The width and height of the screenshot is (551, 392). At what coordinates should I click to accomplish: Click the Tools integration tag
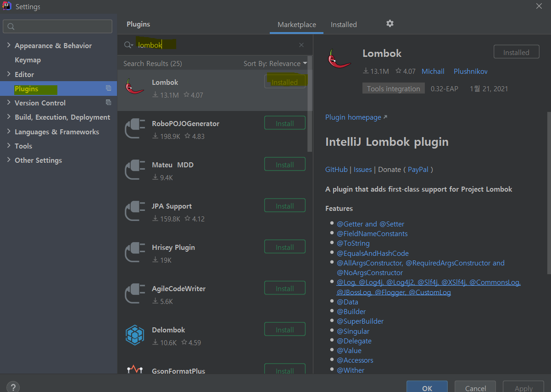(x=393, y=88)
